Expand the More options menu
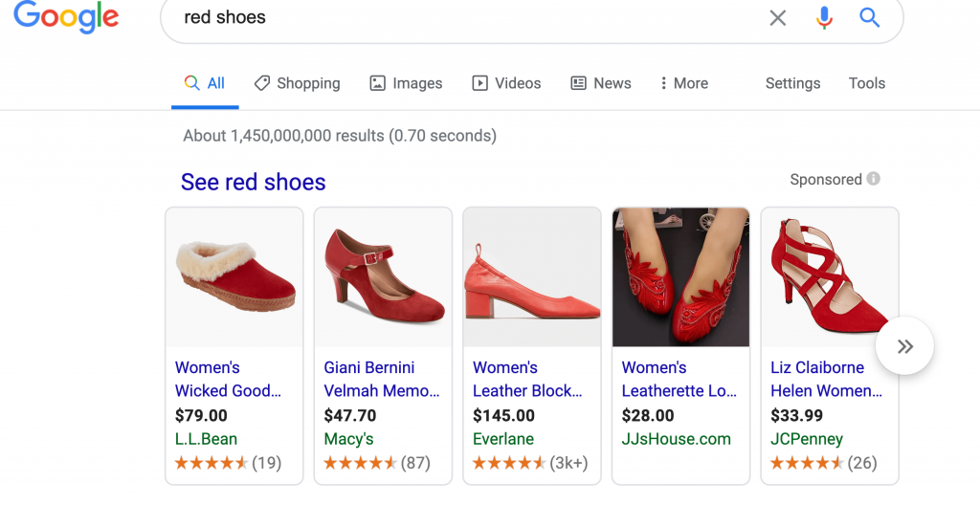Image resolution: width=980 pixels, height=505 pixels. click(684, 83)
